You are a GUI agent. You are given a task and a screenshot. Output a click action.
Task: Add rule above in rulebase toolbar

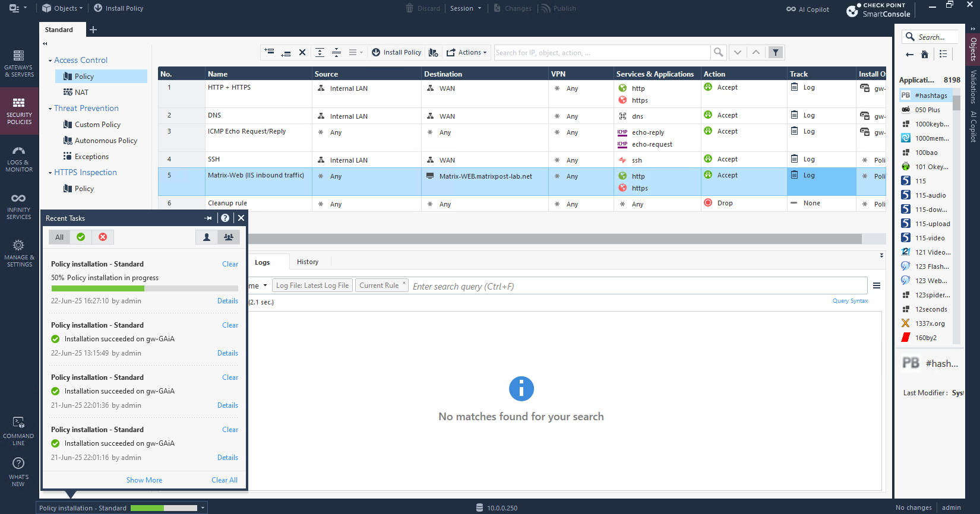269,52
